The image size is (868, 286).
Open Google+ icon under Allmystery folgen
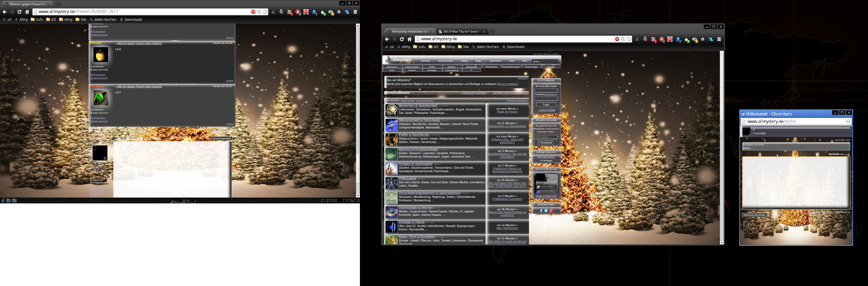[x=551, y=211]
